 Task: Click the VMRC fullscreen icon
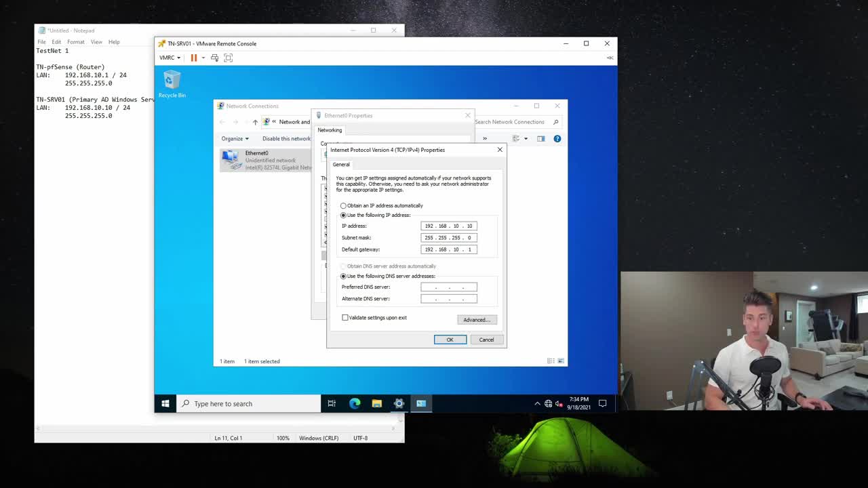click(x=229, y=58)
